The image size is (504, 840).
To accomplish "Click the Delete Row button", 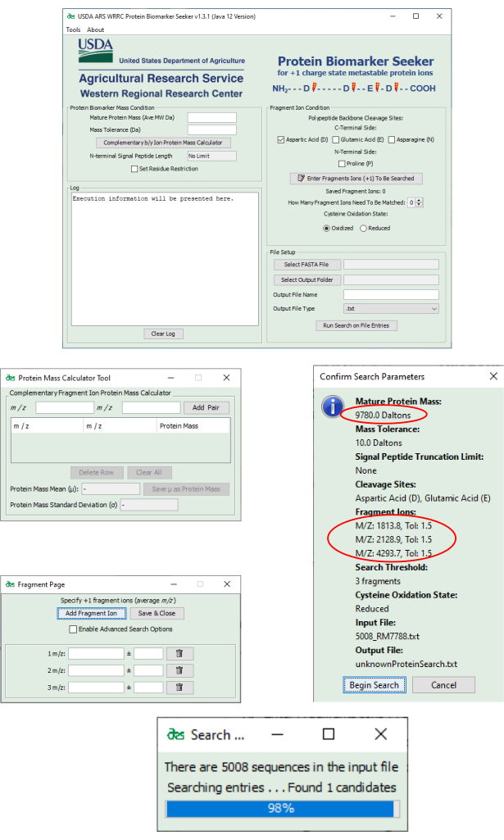I will 97,473.
